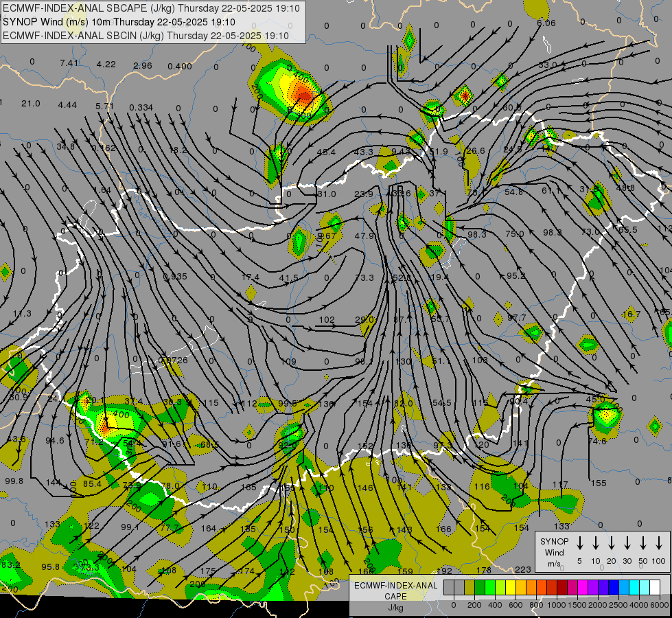Viewport: 672px width, 618px height.
Task: Click the wind arrow above the 10 m/s label
Action: pyautogui.click(x=596, y=543)
